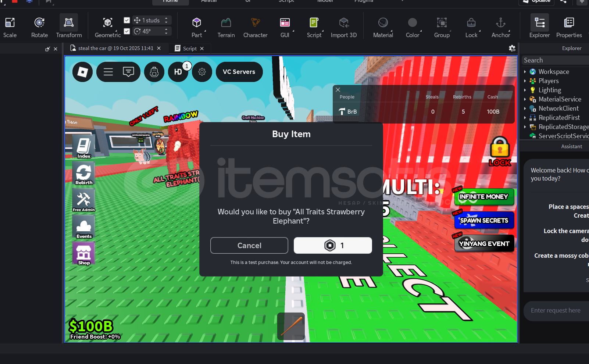Screen dimensions: 589x364
Task: Open the Index side icon in game
Action: 84,146
